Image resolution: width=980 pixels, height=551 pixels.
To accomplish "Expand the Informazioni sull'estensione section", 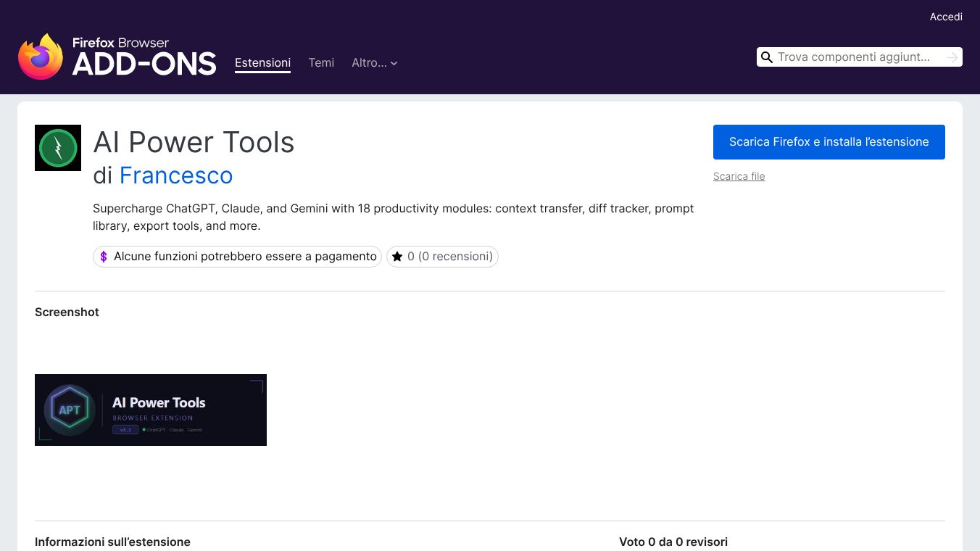I will pos(112,542).
